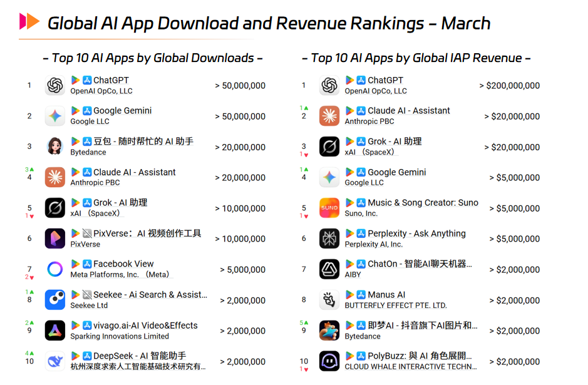Select the PixVerse video creation app icon
Viewport: 588px width, 385px height.
54,239
